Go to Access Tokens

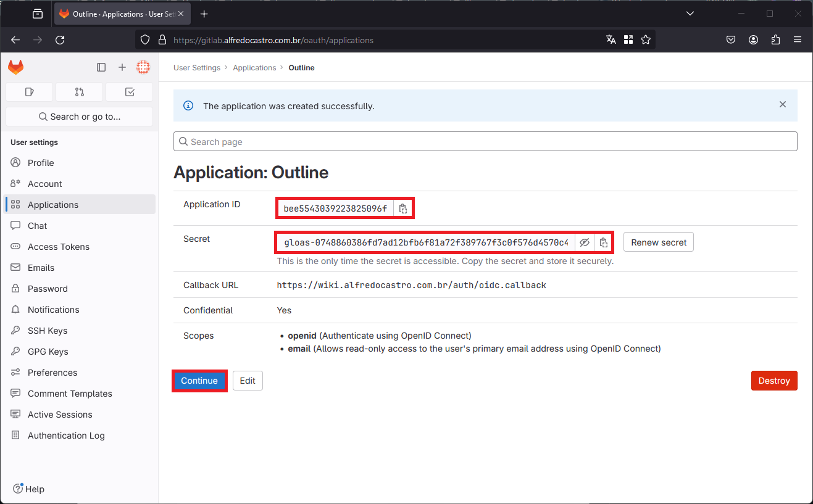point(80,247)
